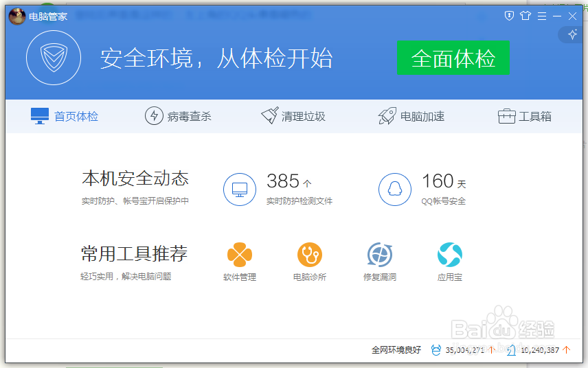
Task: Click the 35,004,271 counter
Action: click(x=464, y=350)
